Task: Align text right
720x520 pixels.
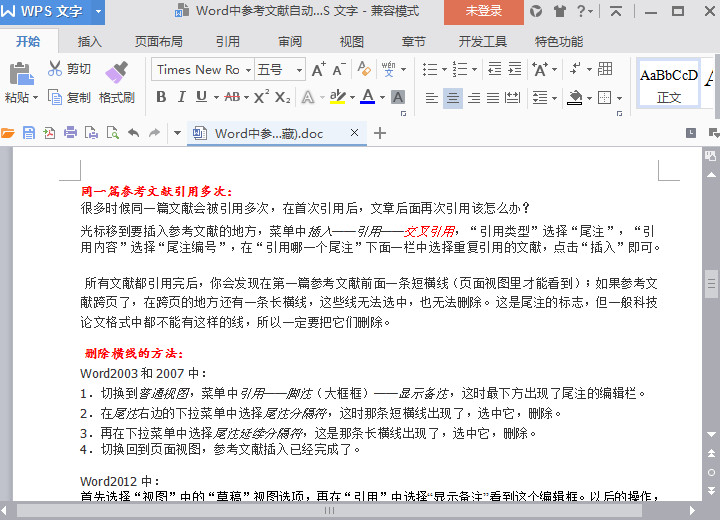Action: click(x=474, y=97)
